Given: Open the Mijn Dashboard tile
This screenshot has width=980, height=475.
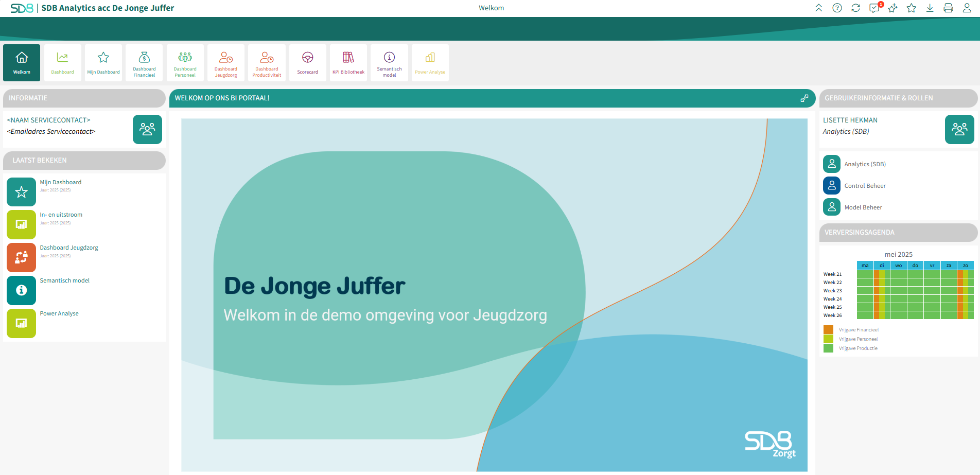Looking at the screenshot, I should (x=103, y=63).
